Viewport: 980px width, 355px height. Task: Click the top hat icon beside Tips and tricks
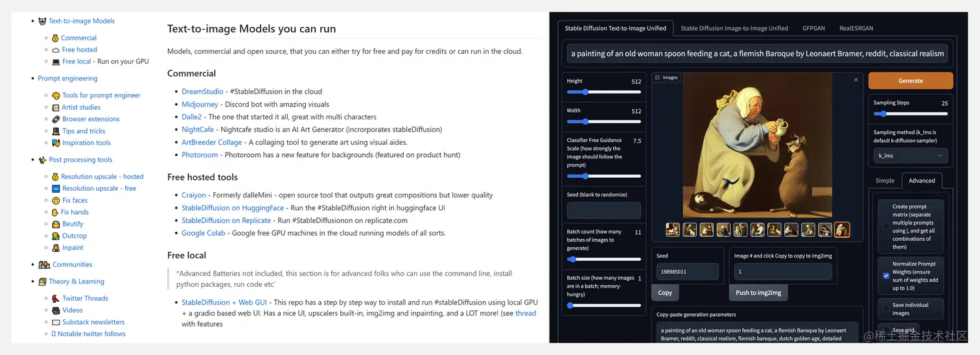pos(56,131)
